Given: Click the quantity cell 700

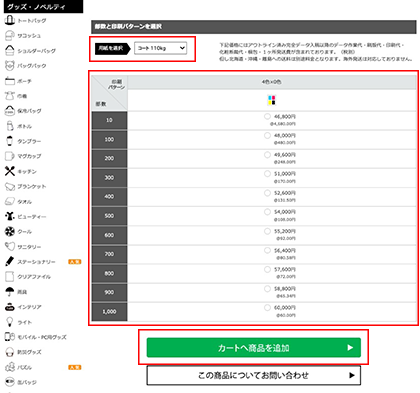Looking at the screenshot, I should coord(109,254).
